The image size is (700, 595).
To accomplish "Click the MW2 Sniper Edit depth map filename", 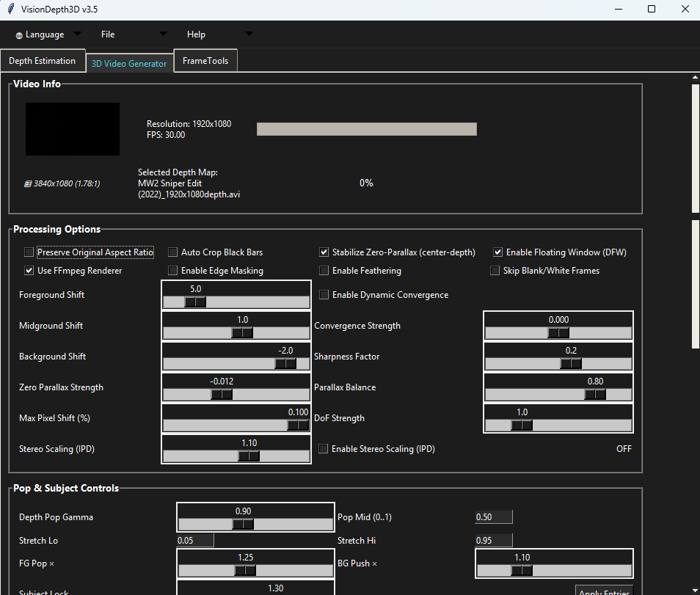I will tap(189, 189).
